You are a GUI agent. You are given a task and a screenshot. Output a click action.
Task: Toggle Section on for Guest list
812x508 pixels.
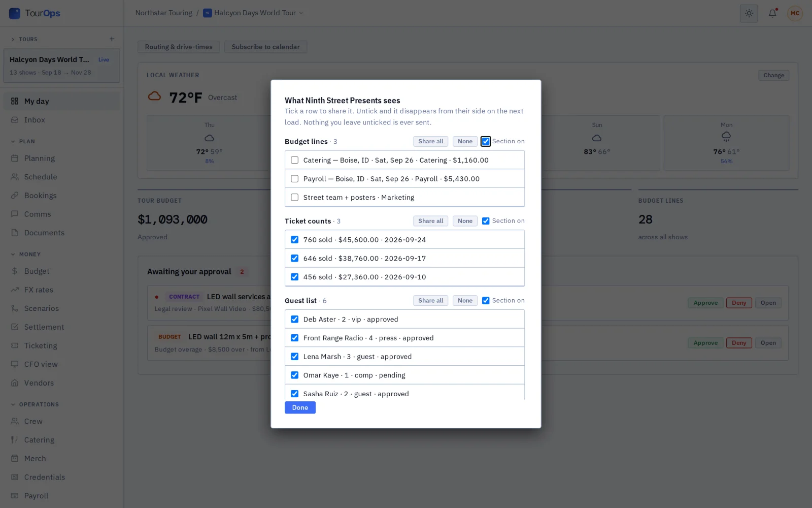[486, 301]
